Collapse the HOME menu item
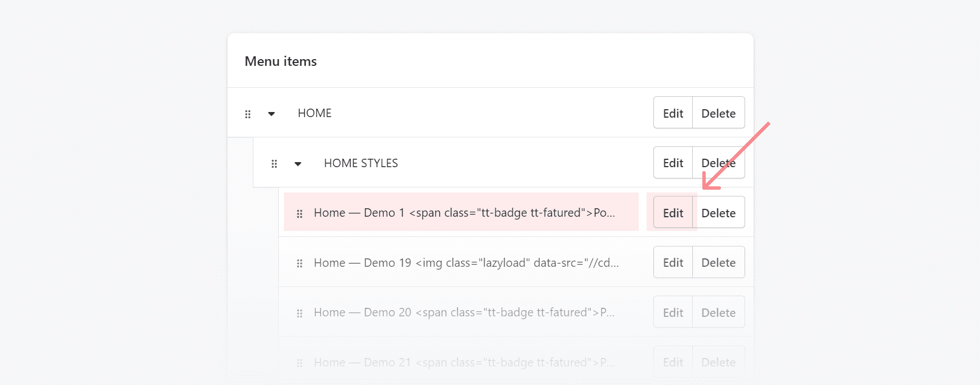This screenshot has height=385, width=980. click(271, 114)
